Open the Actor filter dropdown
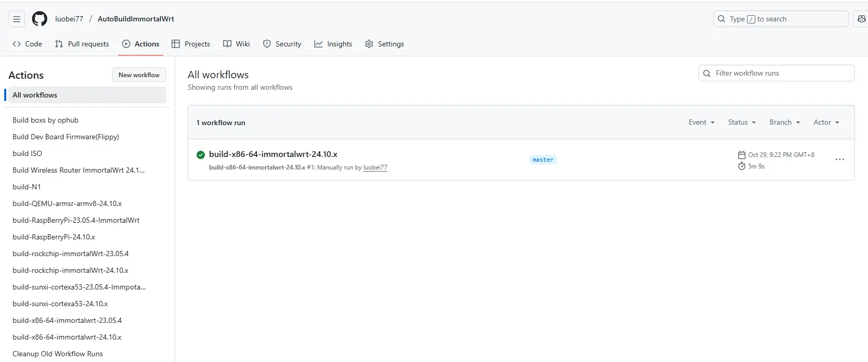Screen dimensions: 868x362 click(x=826, y=123)
